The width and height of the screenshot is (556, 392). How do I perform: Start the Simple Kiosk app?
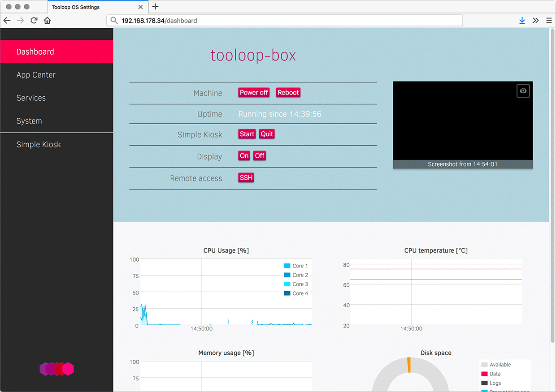click(247, 134)
